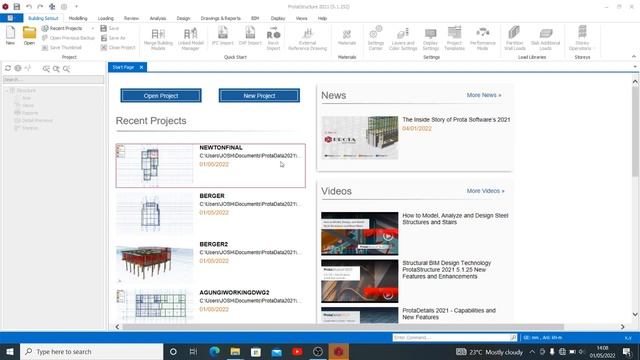
Task: Click the Save button in ribbon
Action: pos(110,28)
